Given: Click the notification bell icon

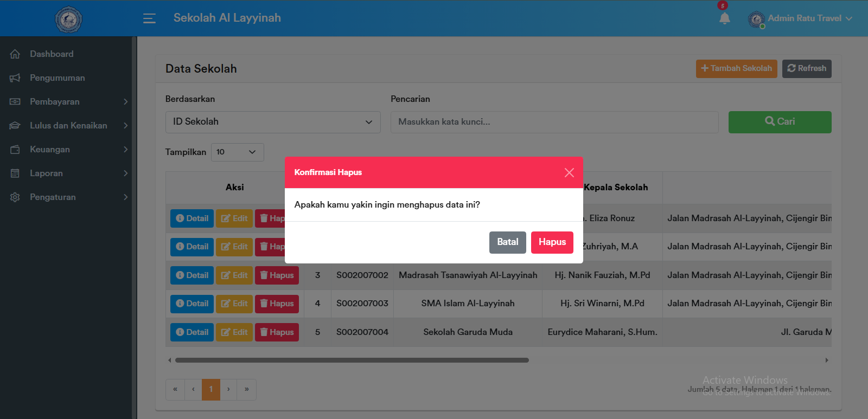Looking at the screenshot, I should click(x=724, y=18).
